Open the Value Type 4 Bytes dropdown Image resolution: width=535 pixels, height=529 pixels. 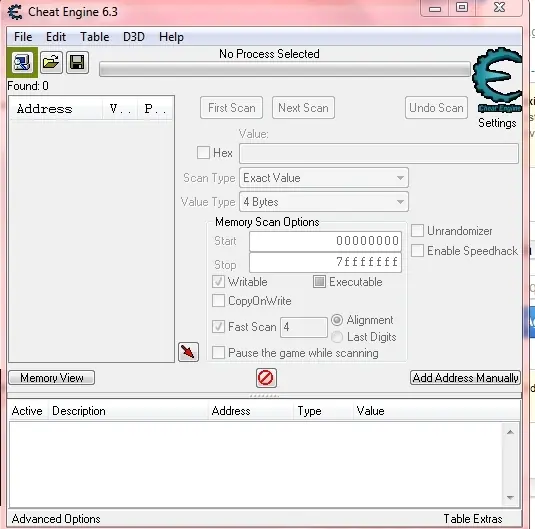pyautogui.click(x=324, y=202)
